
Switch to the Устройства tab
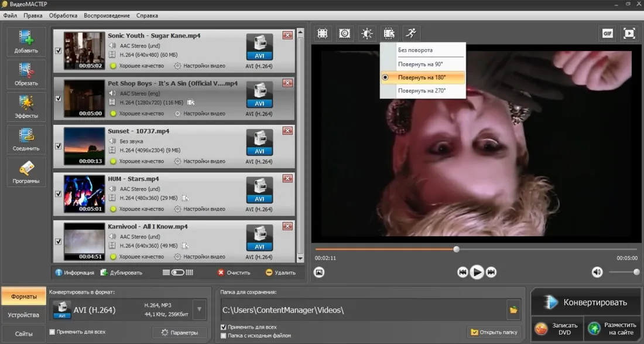coord(23,315)
